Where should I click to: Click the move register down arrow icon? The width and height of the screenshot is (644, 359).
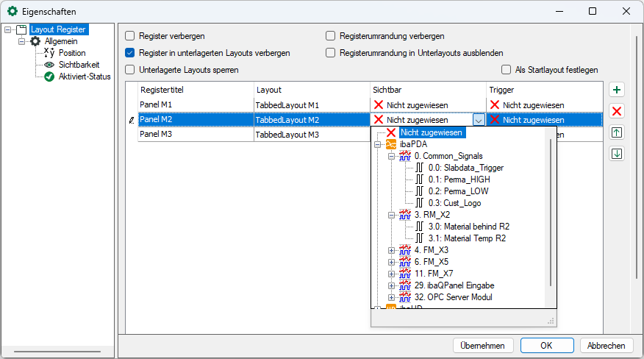(x=618, y=154)
